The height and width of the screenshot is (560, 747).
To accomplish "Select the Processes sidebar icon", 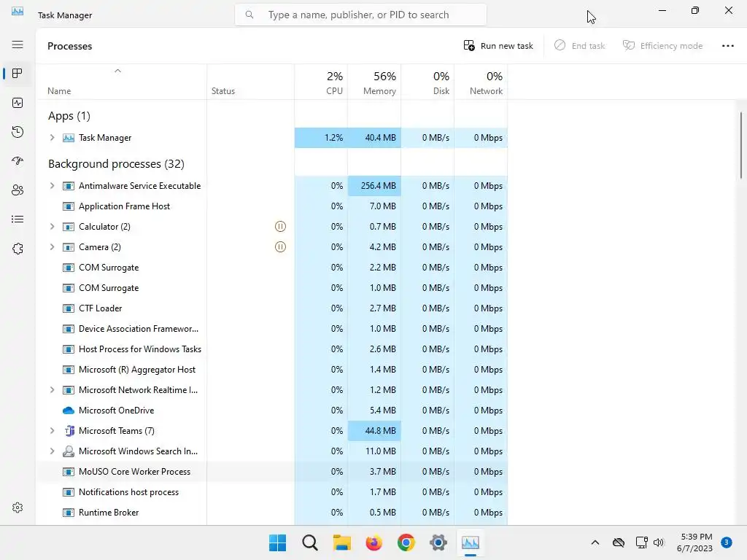I will [18, 74].
